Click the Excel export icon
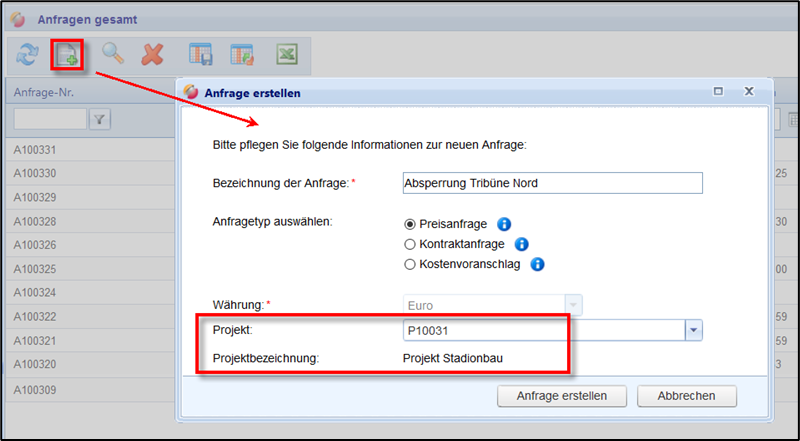The image size is (800, 441). [x=287, y=56]
